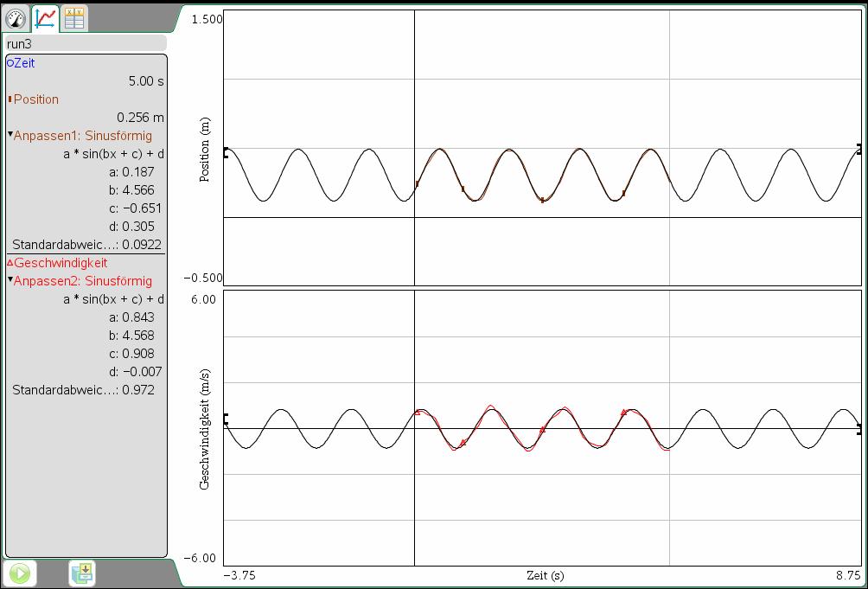The width and height of the screenshot is (868, 589).
Task: Select the Position column label
Action: pos(36,99)
